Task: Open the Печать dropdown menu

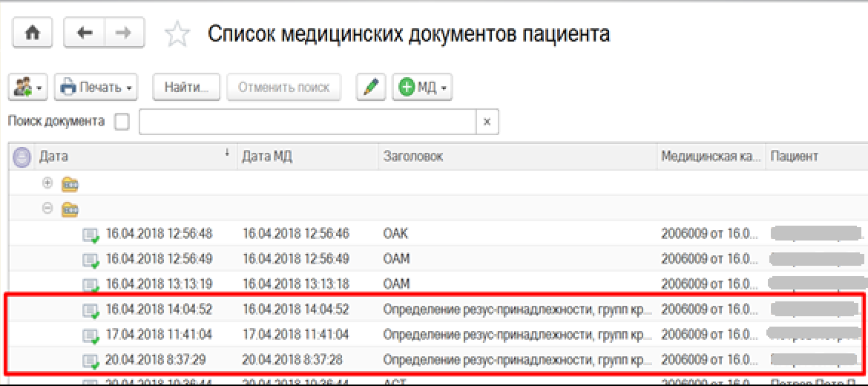Action: pyautogui.click(x=96, y=88)
